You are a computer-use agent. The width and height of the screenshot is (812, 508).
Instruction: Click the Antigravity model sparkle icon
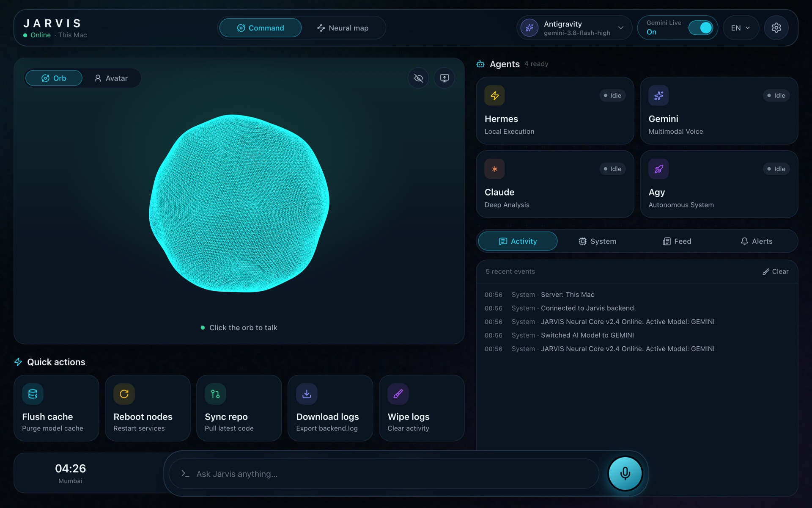coord(529,28)
